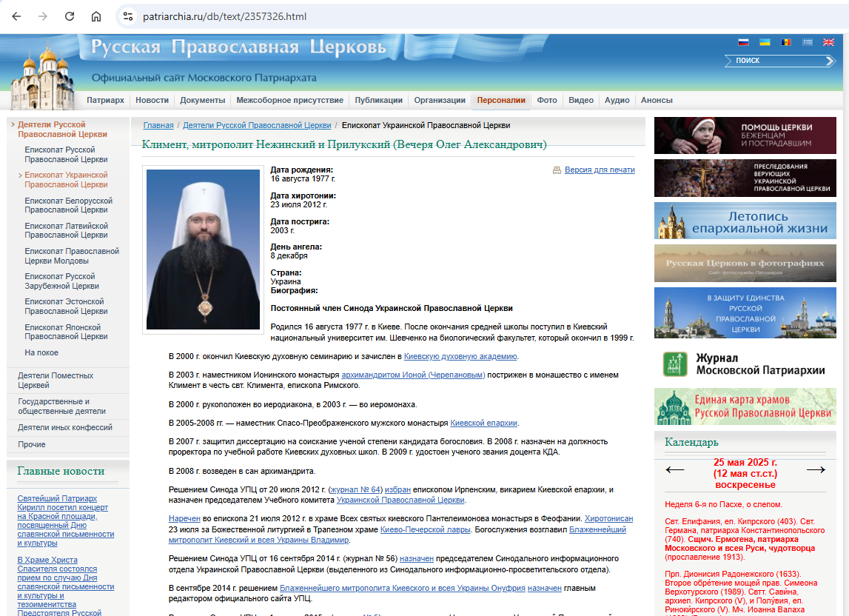Select the Moldovan flag language icon
Image resolution: width=849 pixels, height=616 pixels.
pos(785,42)
